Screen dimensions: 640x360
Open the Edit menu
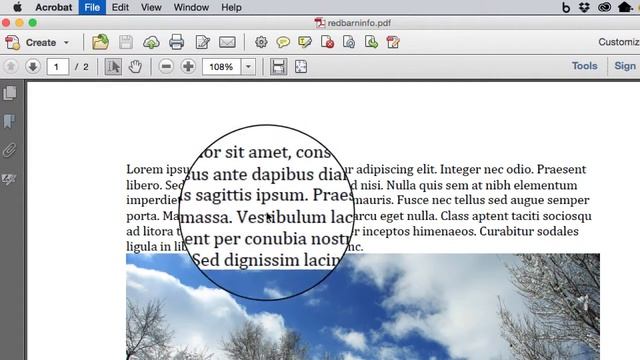120,7
